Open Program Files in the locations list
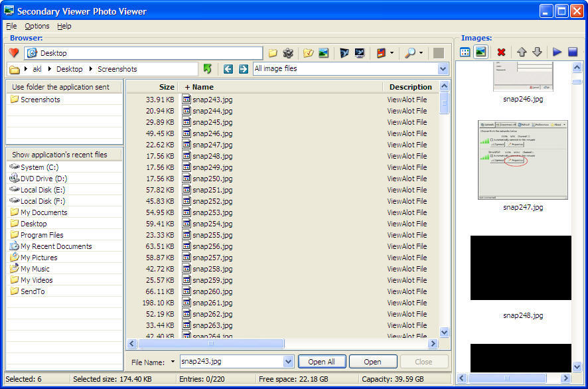Viewport: 588px width, 389px height. point(42,235)
